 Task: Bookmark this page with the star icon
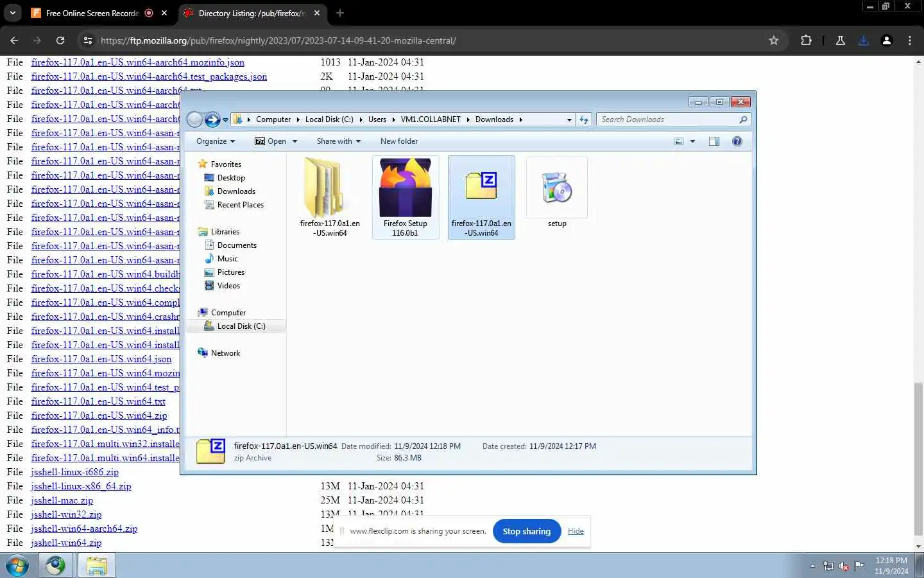(774, 40)
